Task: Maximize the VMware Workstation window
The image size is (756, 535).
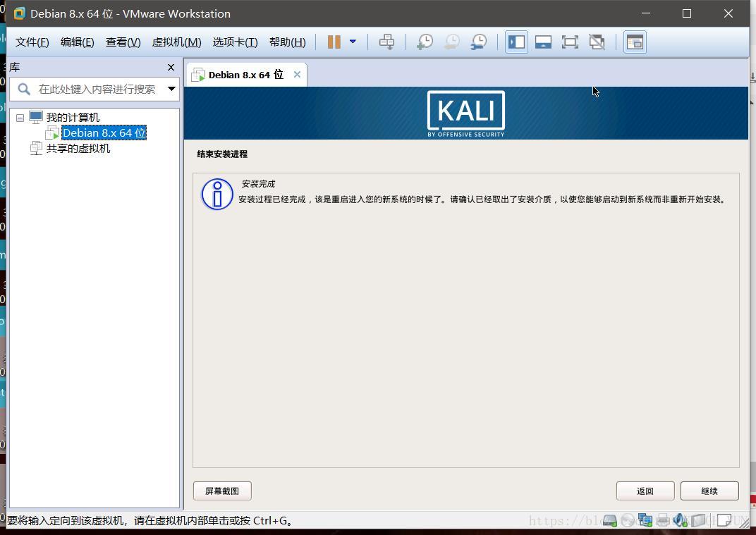Action: point(687,13)
